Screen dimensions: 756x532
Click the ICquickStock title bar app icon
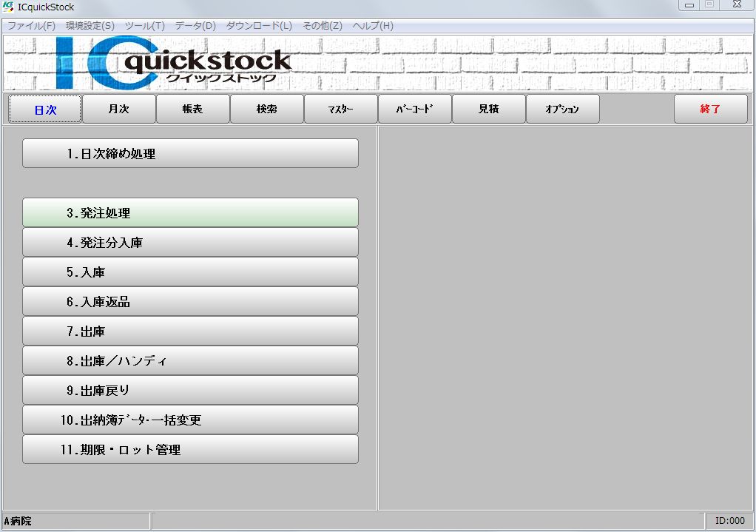[7, 7]
